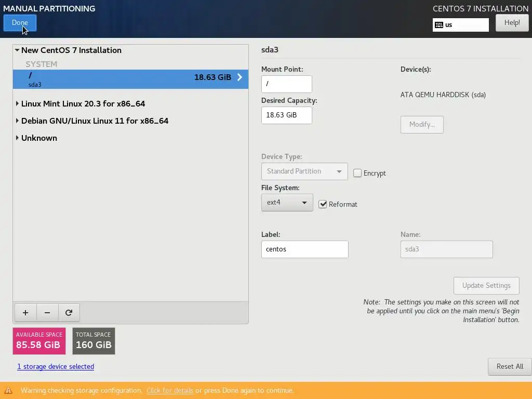Open the Click for details warning link
The width and height of the screenshot is (532, 399).
[170, 391]
